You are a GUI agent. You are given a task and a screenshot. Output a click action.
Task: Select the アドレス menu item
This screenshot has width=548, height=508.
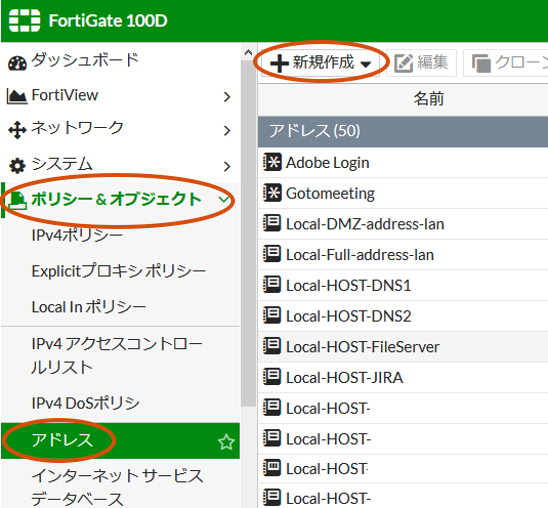click(120, 440)
